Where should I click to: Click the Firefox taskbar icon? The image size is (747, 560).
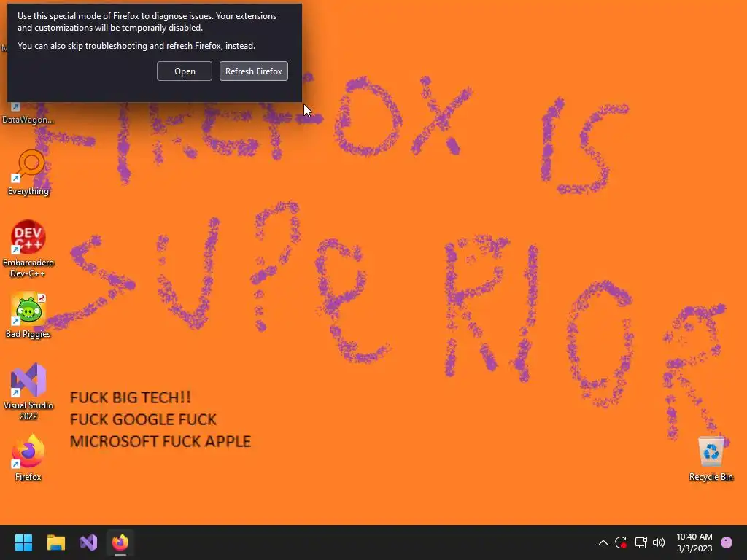120,542
